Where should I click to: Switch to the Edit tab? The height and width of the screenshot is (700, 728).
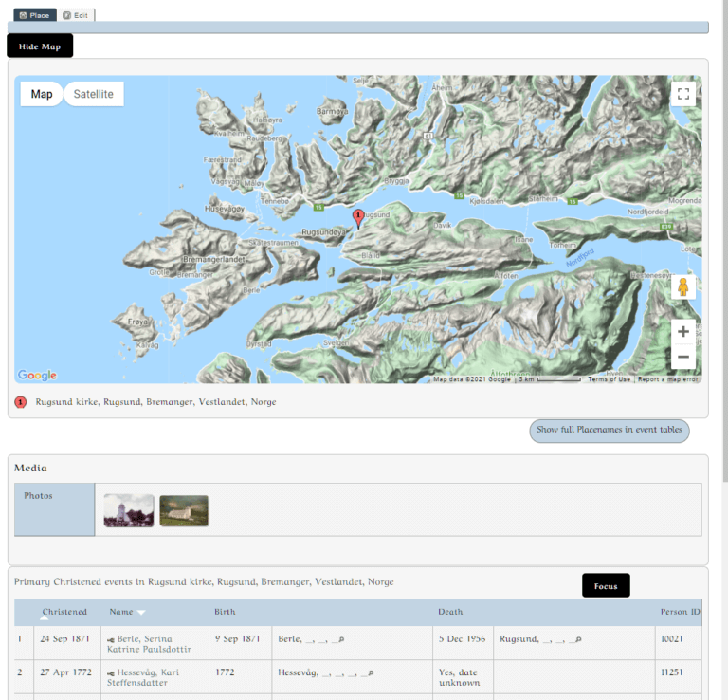[76, 15]
